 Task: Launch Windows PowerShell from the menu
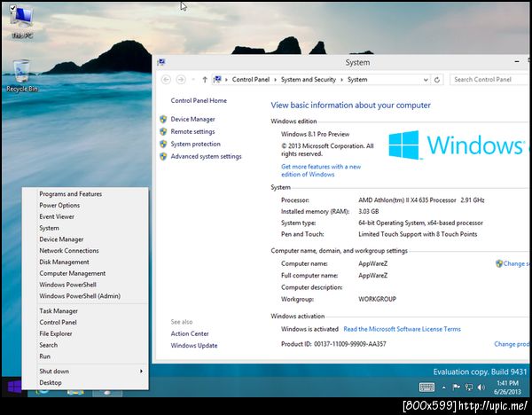coord(85,285)
